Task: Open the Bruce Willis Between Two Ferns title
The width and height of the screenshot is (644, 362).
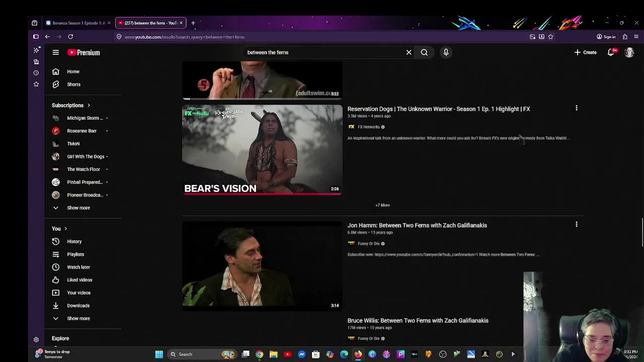Action: (418, 320)
